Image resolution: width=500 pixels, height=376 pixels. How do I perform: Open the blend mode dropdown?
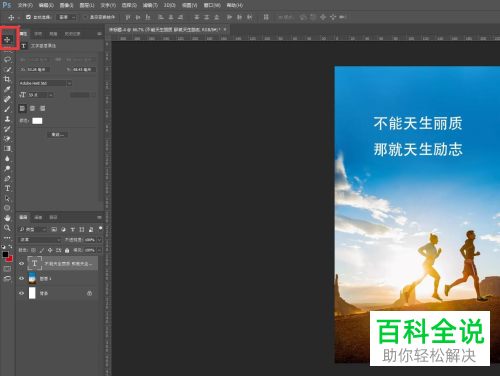coord(40,240)
